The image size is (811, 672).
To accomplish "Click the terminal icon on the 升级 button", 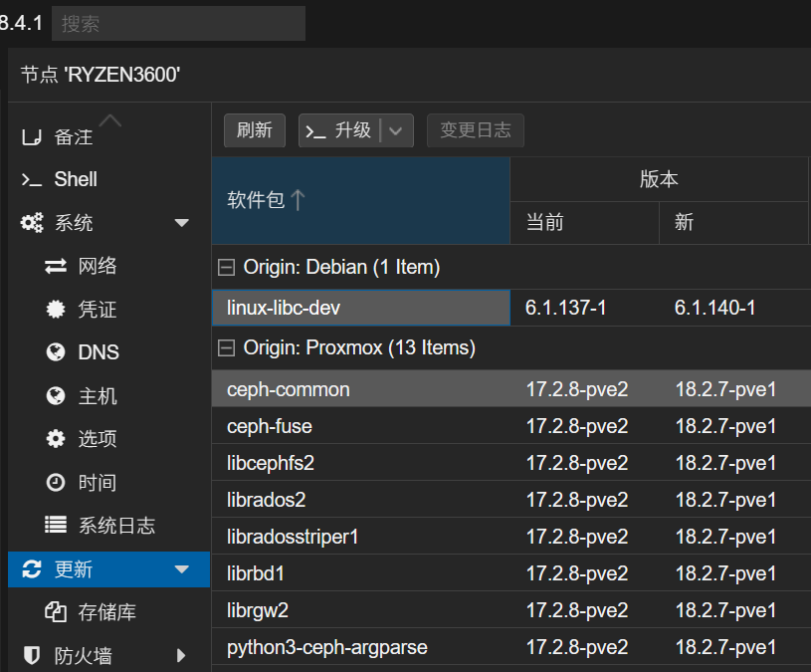I will point(315,130).
